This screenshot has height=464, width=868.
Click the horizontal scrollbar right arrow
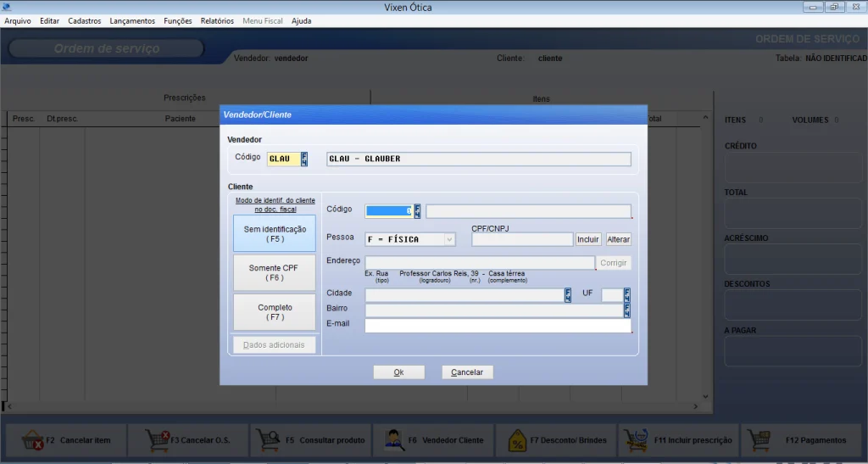click(x=697, y=407)
